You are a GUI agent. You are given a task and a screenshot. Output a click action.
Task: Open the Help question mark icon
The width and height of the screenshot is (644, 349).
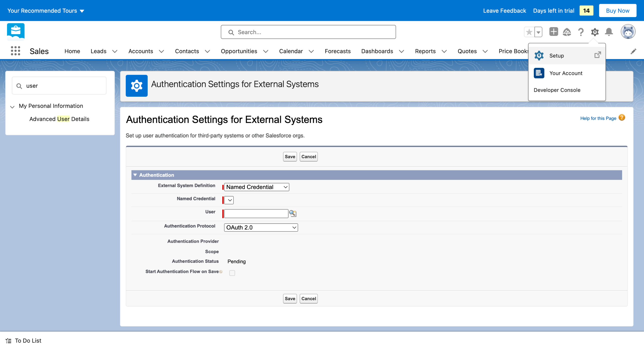coord(581,32)
